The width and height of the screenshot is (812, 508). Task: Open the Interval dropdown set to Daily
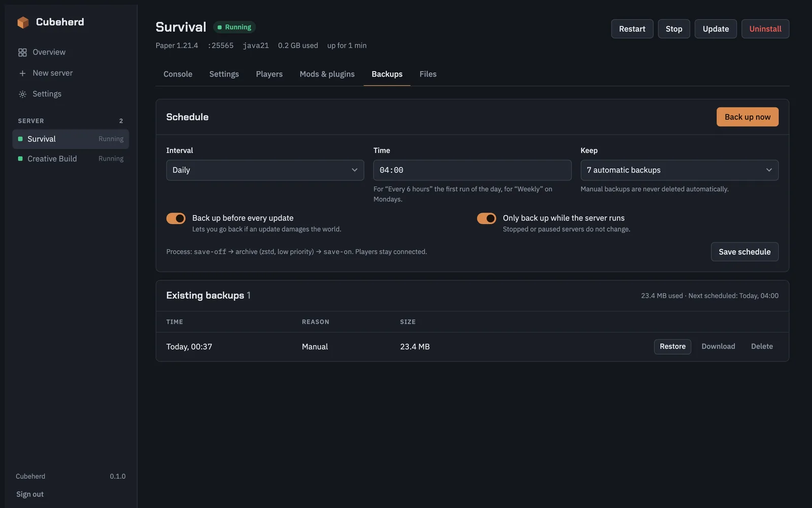(x=265, y=170)
